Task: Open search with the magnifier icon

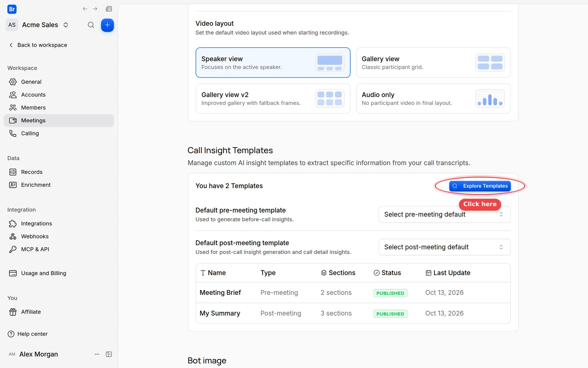Action: pos(91,25)
